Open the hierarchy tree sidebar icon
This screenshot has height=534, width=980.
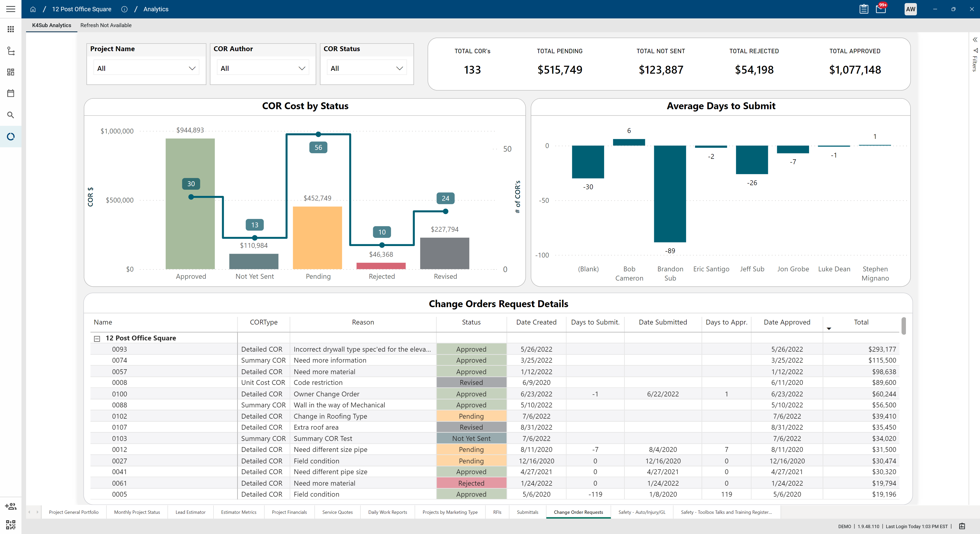pyautogui.click(x=11, y=51)
